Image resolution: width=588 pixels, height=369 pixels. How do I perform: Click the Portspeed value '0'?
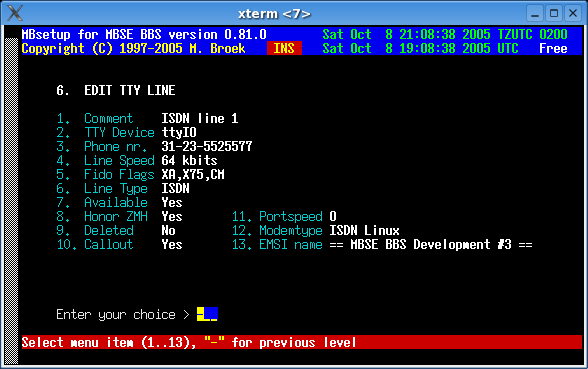pos(333,216)
